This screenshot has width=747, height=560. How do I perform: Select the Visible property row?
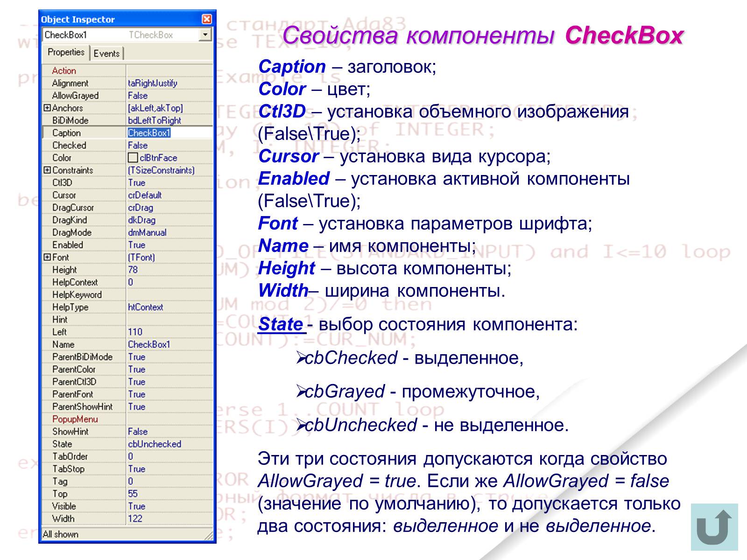coord(127,506)
